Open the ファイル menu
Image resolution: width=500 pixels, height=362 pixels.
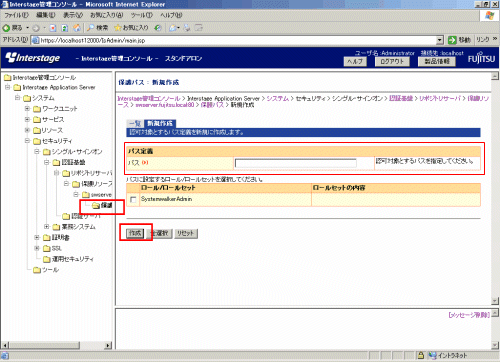pyautogui.click(x=16, y=15)
